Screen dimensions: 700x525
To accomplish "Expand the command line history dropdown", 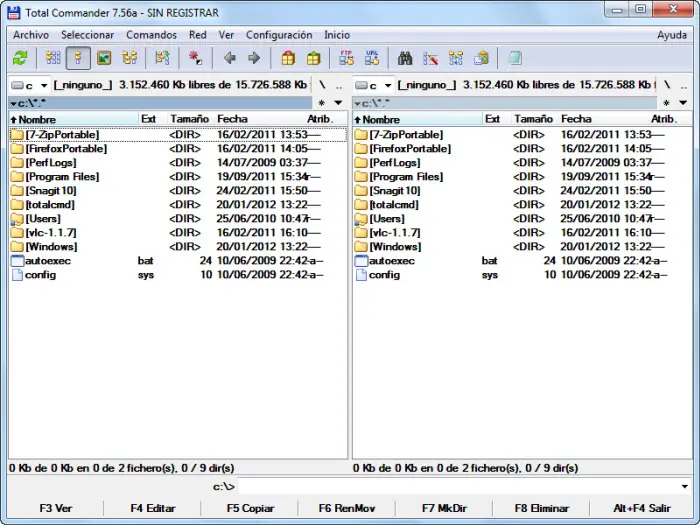I will pyautogui.click(x=684, y=486).
